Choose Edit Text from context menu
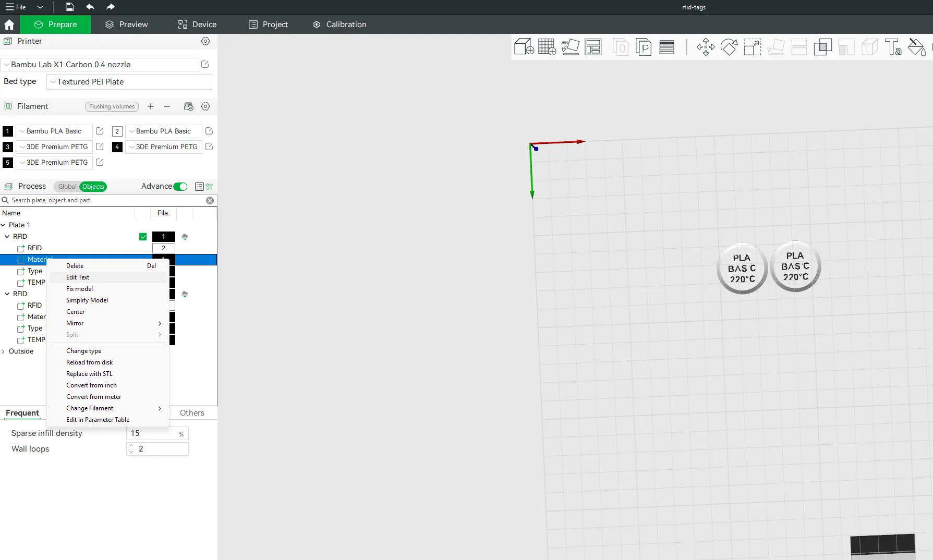The width and height of the screenshot is (933, 560). (x=78, y=277)
